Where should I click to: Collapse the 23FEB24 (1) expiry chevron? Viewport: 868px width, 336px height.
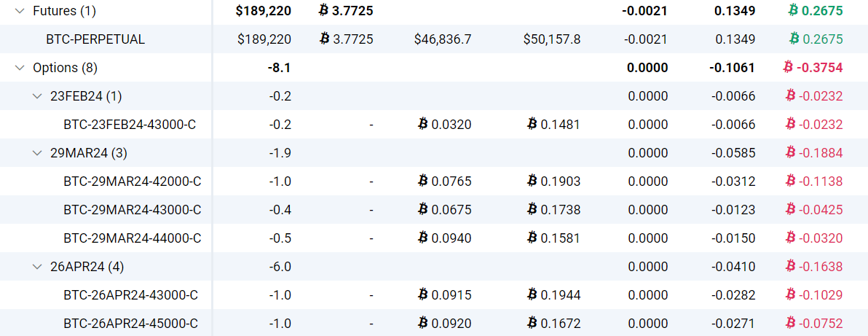(37, 96)
